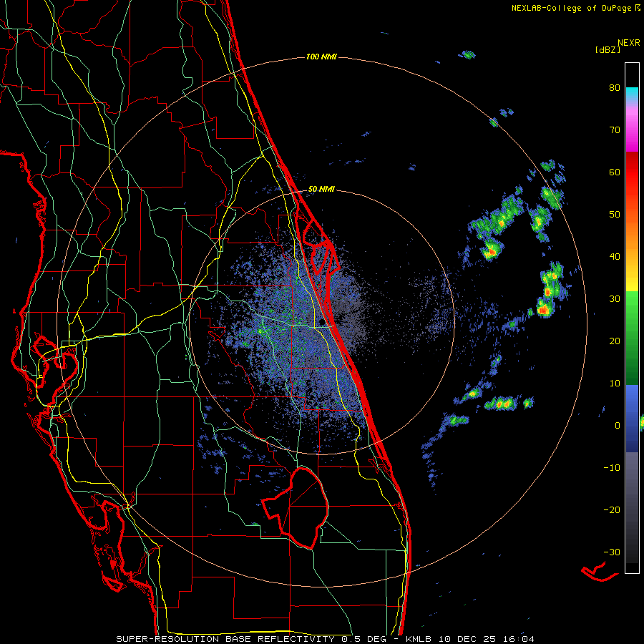The height and width of the screenshot is (644, 644).
Task: Click the 30 value on dBZ scale
Action: [615, 298]
